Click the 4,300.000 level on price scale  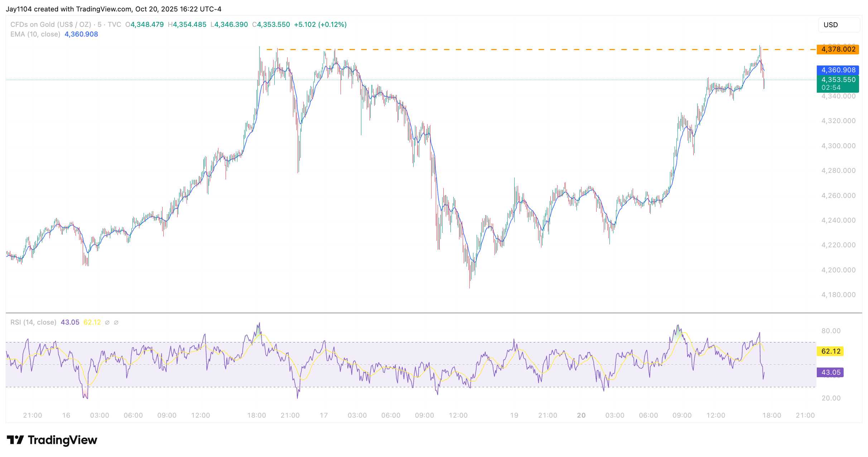838,146
